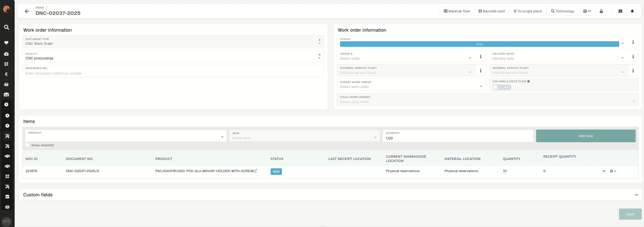Click the To single piece button
The height and width of the screenshot is (227, 644).
pyautogui.click(x=528, y=11)
